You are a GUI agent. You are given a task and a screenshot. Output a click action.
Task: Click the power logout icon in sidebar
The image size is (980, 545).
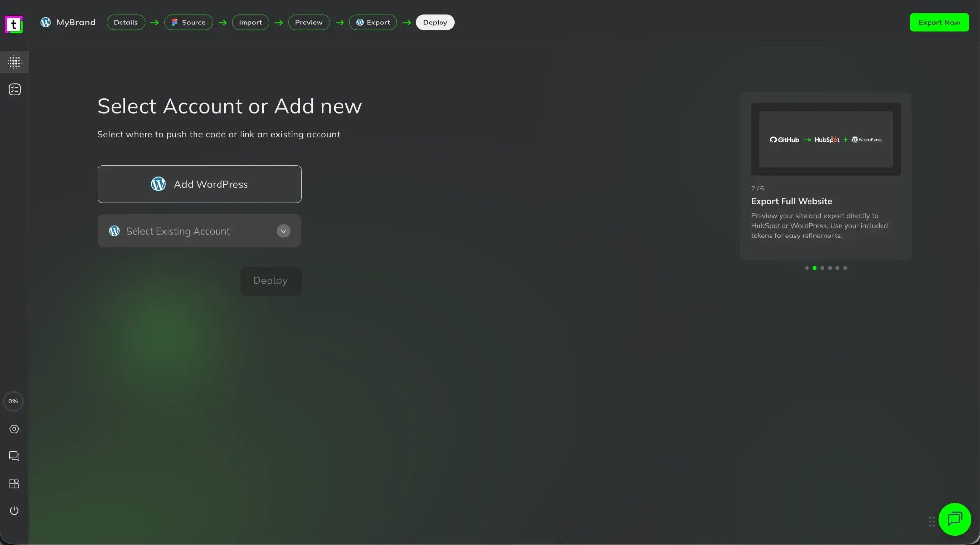pyautogui.click(x=14, y=511)
